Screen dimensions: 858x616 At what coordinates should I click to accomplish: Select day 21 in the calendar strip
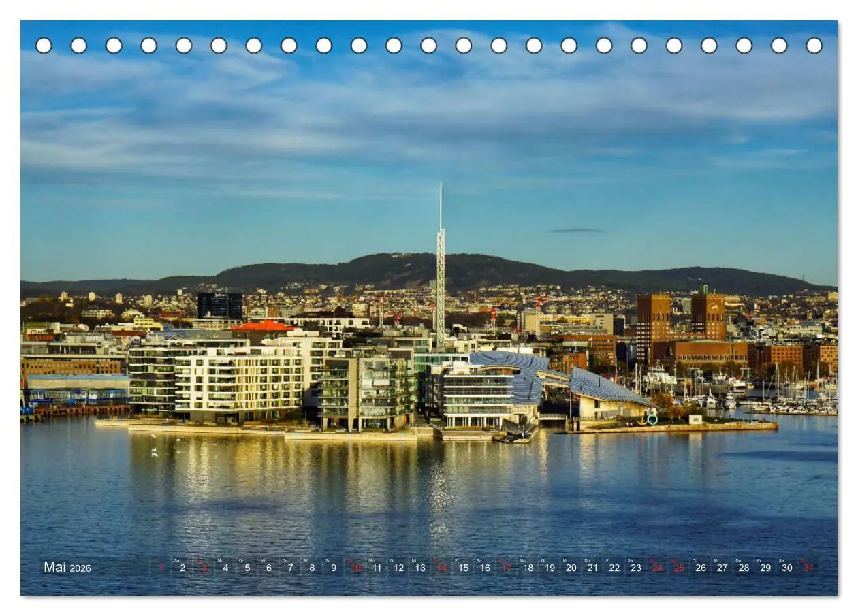[592, 568]
